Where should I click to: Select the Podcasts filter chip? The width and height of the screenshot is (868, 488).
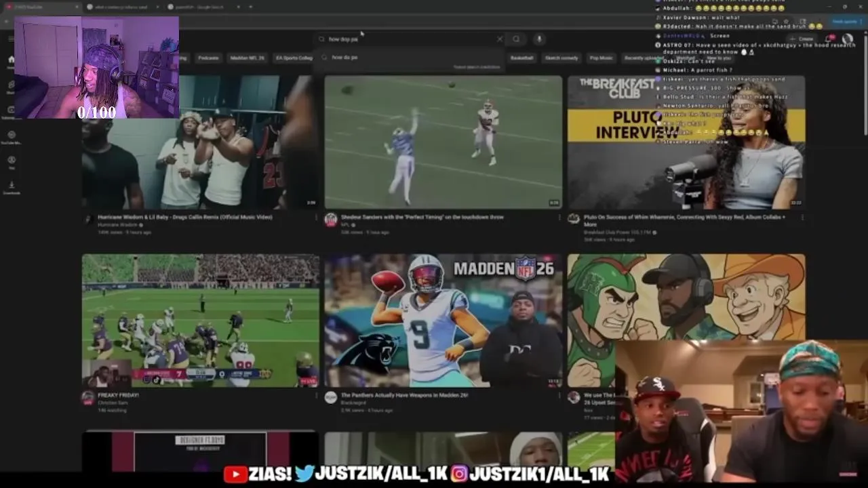coord(208,58)
